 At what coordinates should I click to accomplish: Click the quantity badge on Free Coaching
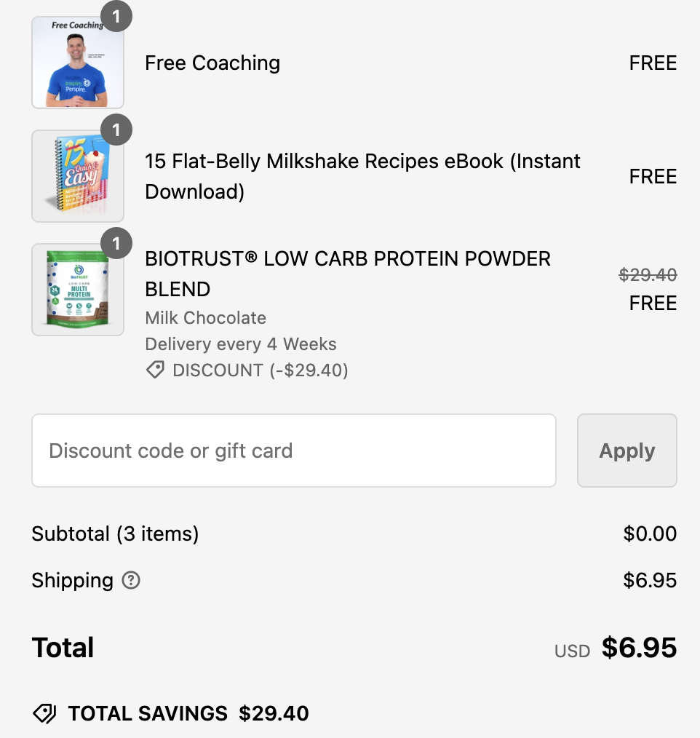(x=116, y=16)
